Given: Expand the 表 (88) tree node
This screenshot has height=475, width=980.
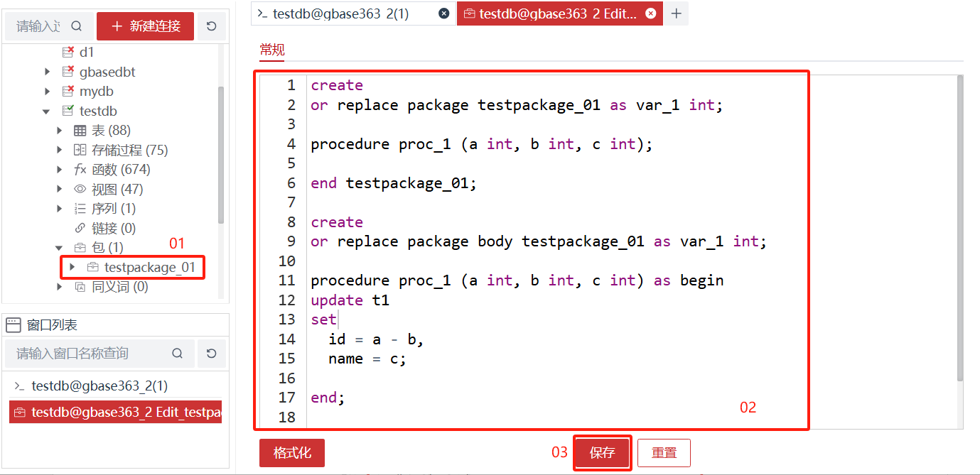Looking at the screenshot, I should [x=60, y=131].
